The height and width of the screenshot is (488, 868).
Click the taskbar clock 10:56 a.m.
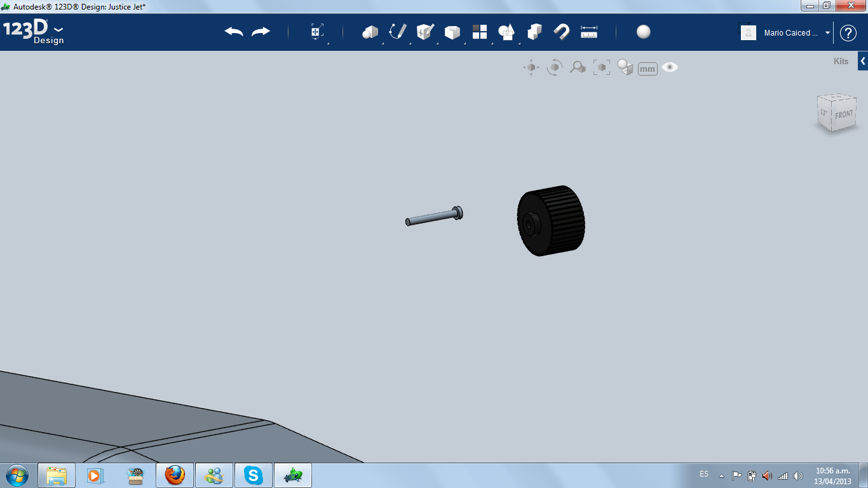[833, 470]
